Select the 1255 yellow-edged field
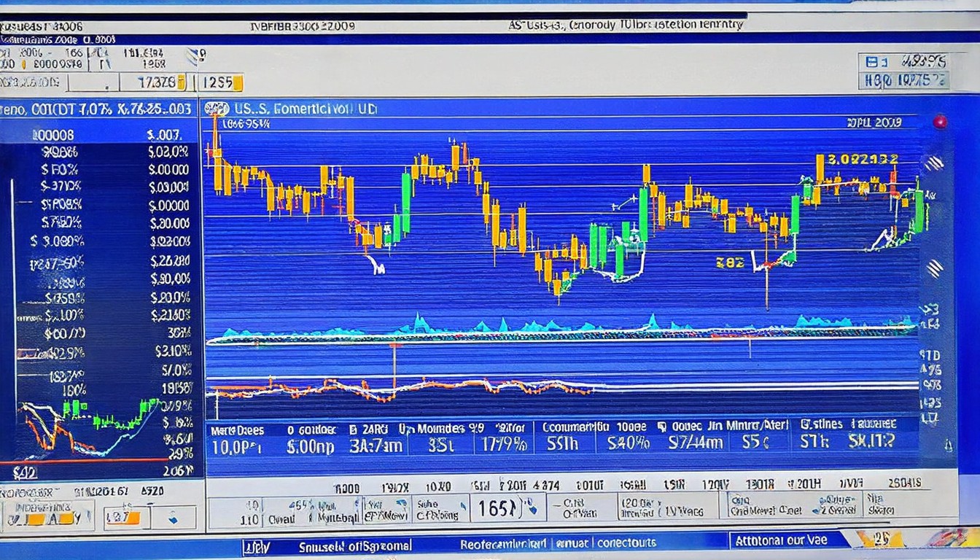The image size is (980, 560). coord(219,82)
